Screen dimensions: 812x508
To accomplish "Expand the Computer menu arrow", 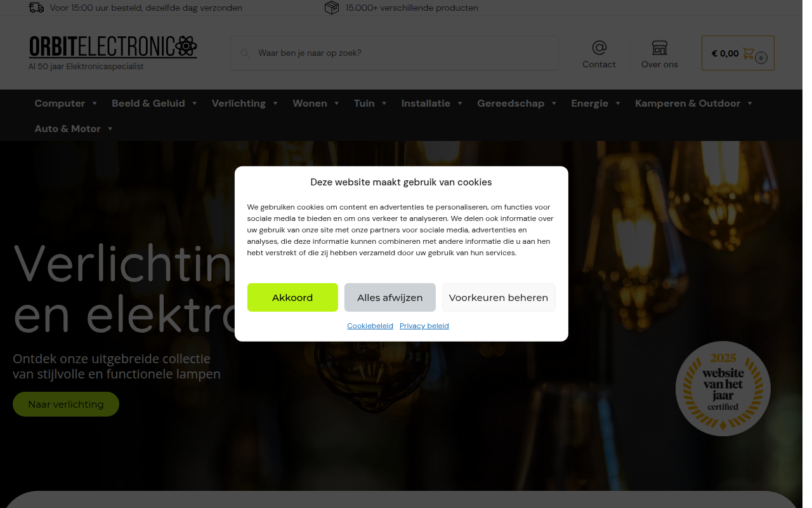I will tap(95, 104).
